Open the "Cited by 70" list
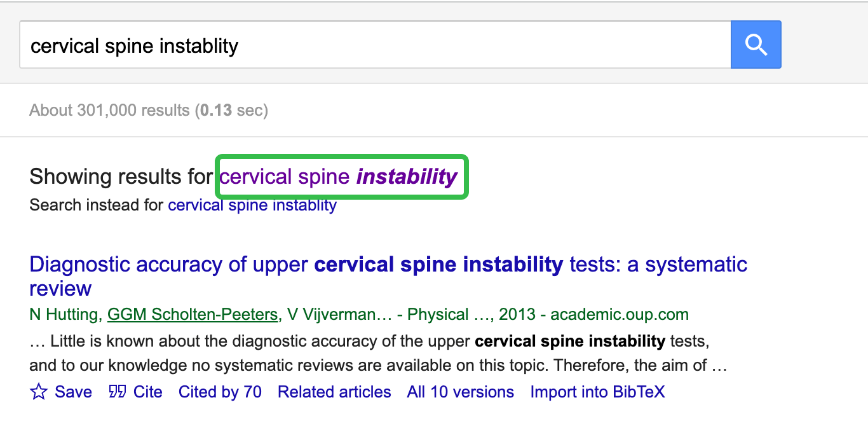This screenshot has width=868, height=421. coord(220,392)
